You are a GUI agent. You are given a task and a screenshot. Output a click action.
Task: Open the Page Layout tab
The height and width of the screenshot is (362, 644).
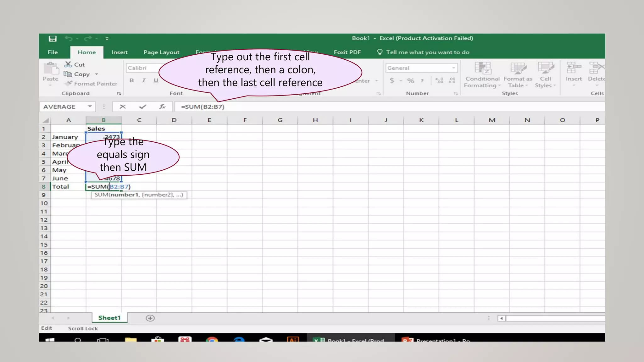pyautogui.click(x=161, y=52)
